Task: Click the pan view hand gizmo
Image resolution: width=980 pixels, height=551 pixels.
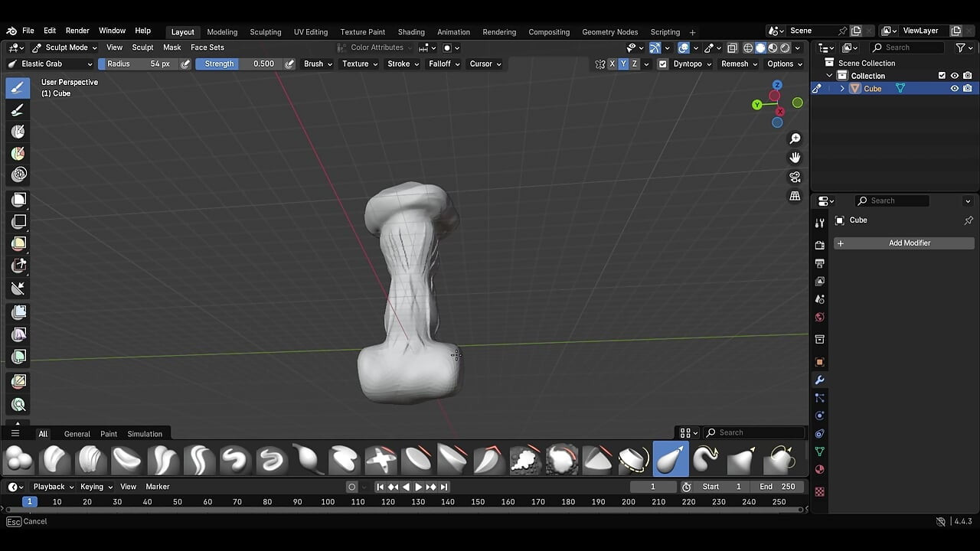Action: (795, 158)
